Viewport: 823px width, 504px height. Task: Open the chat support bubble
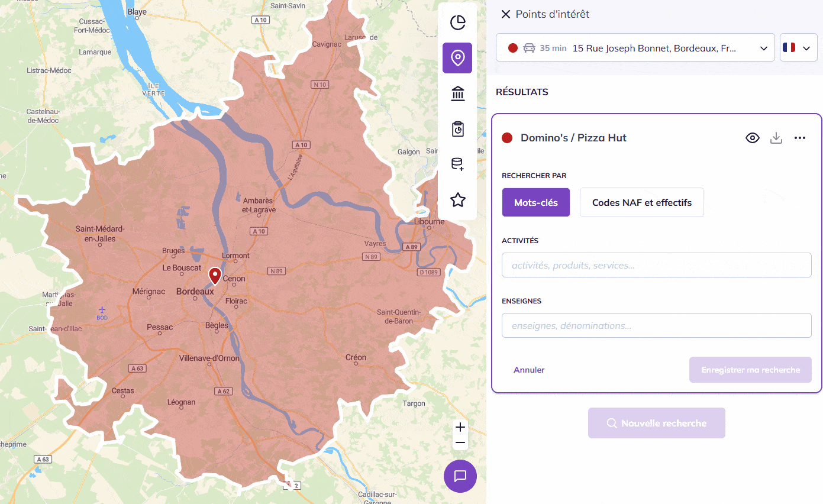coord(460,476)
